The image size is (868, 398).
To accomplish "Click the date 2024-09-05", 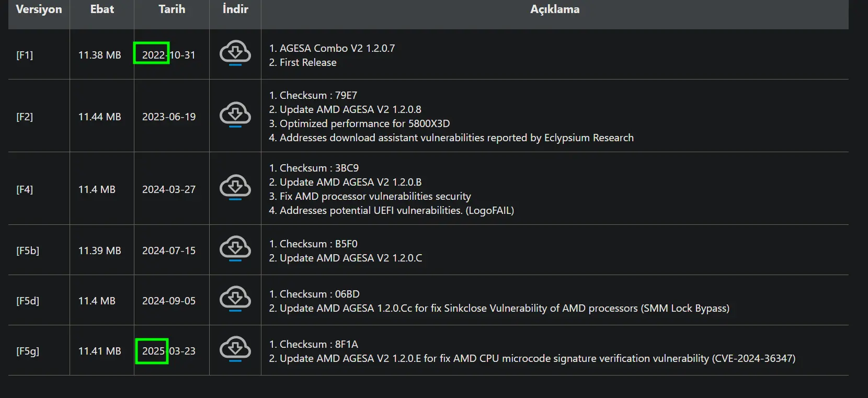I will pyautogui.click(x=169, y=301).
